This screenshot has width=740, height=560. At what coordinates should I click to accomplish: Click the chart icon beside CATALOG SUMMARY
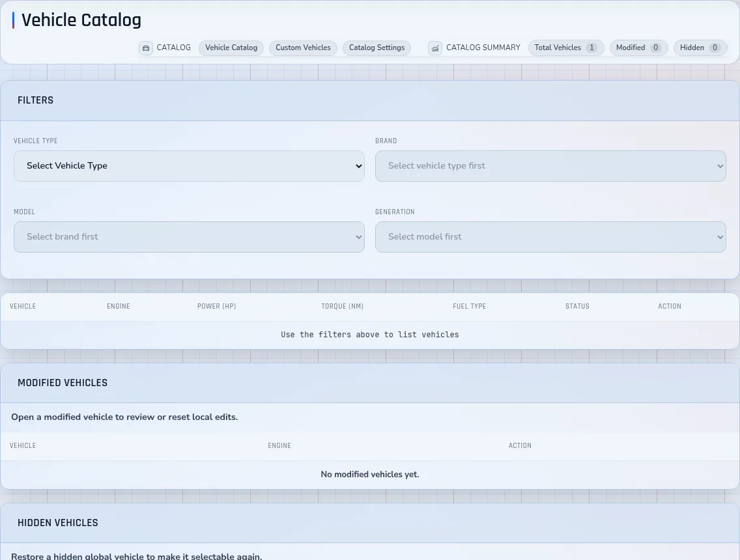pyautogui.click(x=435, y=48)
